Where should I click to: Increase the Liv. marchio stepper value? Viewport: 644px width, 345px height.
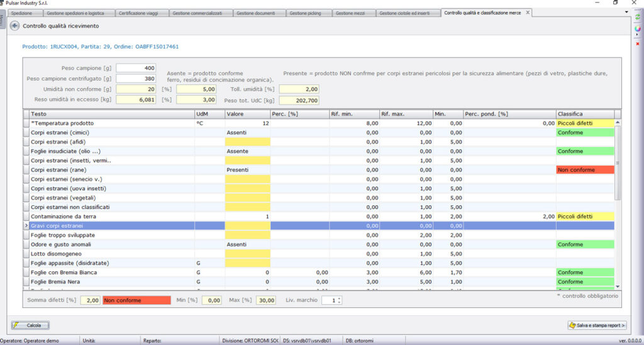(339, 298)
